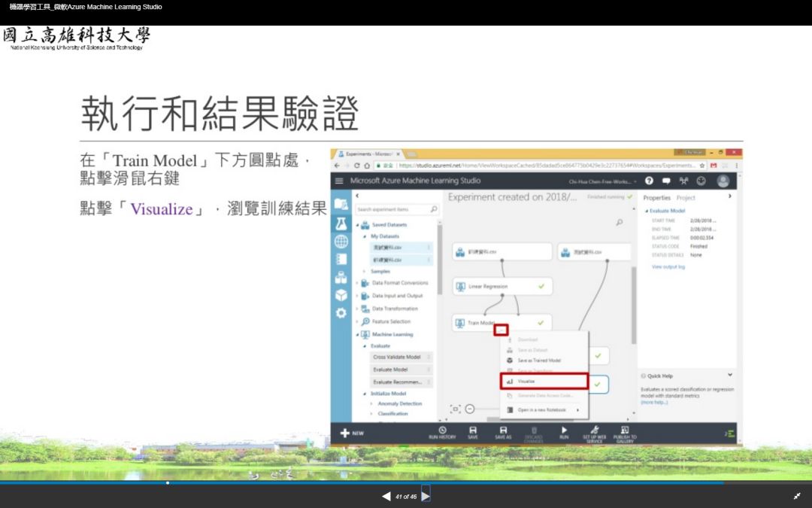Click the help question mark icon

649,181
